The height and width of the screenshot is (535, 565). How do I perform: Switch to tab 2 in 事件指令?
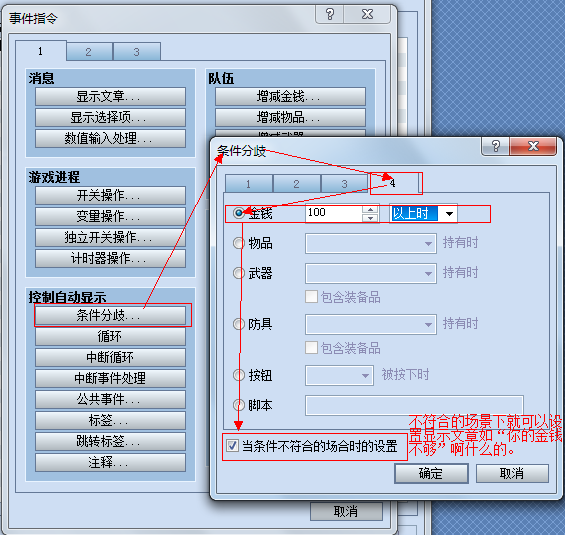(x=89, y=52)
